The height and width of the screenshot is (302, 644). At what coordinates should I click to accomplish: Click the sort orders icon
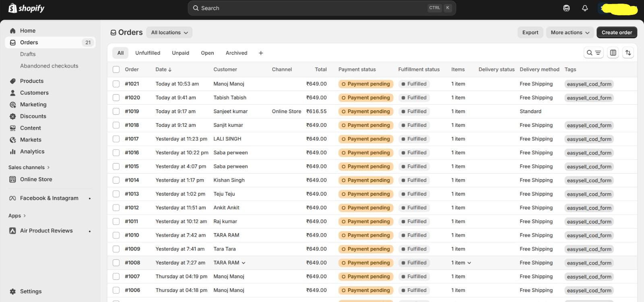pyautogui.click(x=628, y=53)
